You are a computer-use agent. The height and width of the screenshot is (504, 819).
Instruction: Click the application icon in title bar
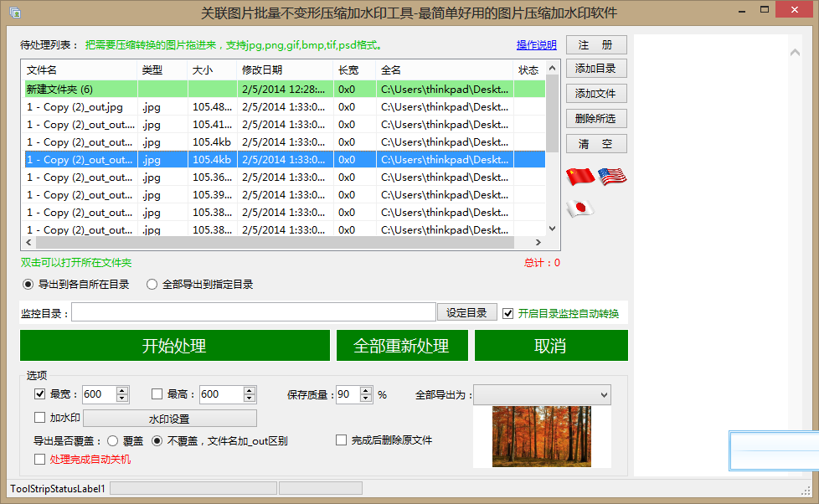pos(15,13)
